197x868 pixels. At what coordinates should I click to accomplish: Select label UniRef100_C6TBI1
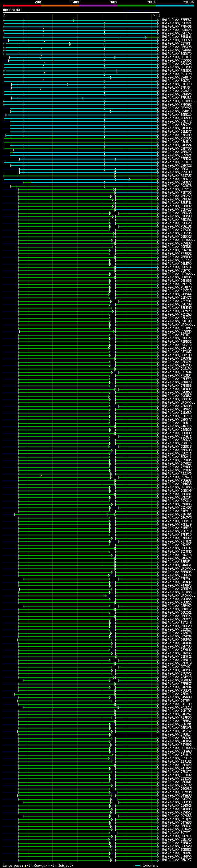(177, 57)
